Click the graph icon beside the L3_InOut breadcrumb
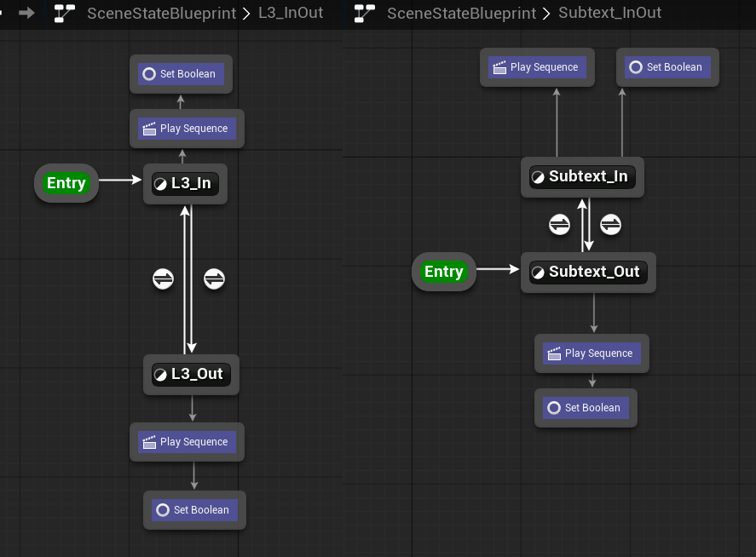This screenshot has height=557, width=756. click(x=64, y=13)
